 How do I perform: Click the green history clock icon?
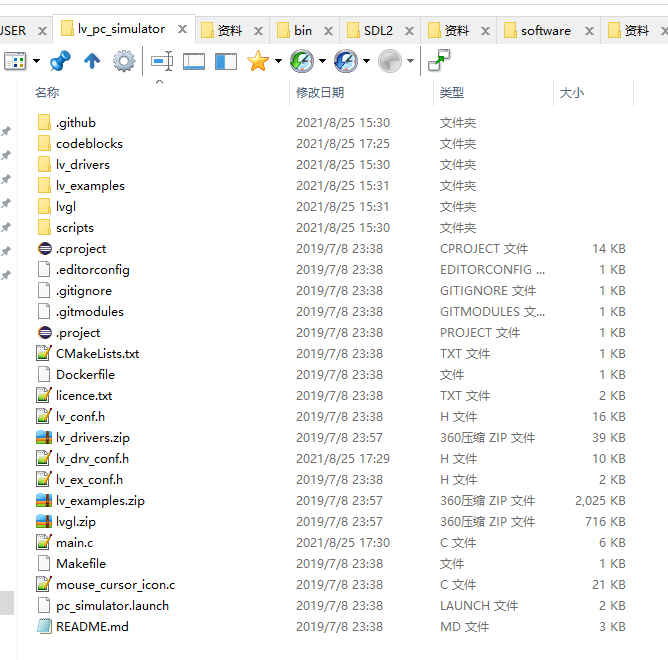[x=302, y=61]
